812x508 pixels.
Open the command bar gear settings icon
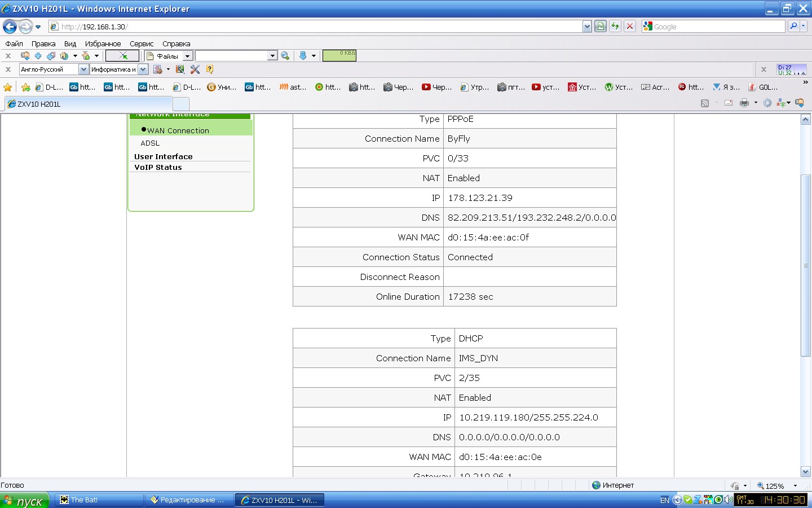pyautogui.click(x=767, y=103)
